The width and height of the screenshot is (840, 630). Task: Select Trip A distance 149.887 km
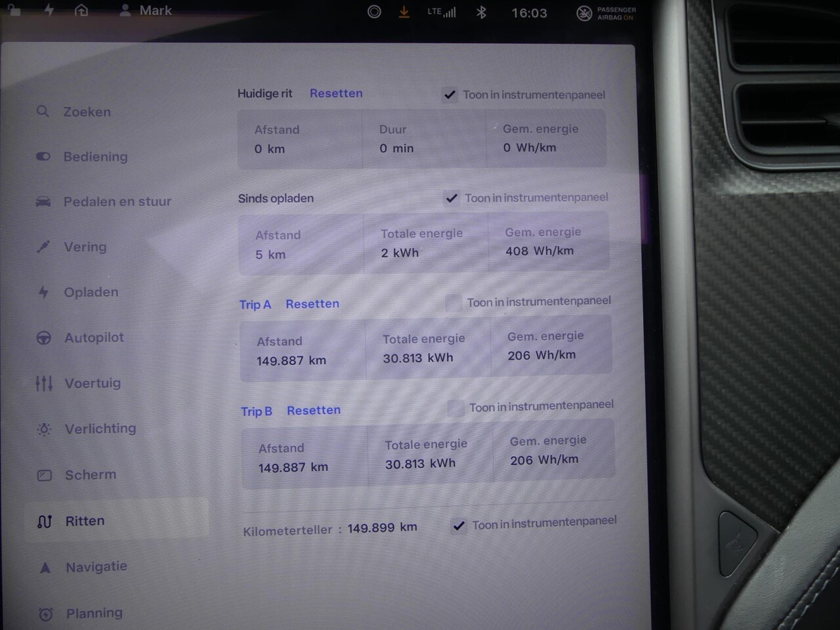[291, 360]
